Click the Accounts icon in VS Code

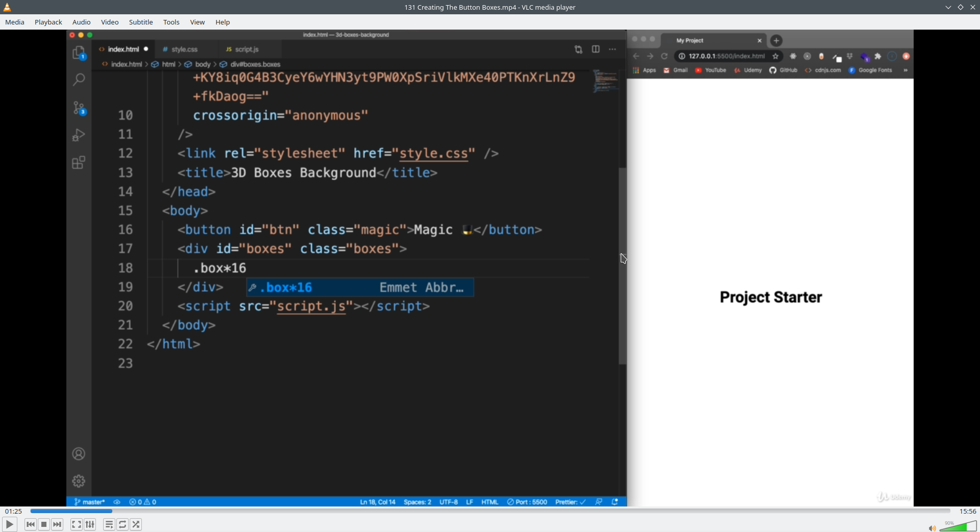tap(79, 454)
